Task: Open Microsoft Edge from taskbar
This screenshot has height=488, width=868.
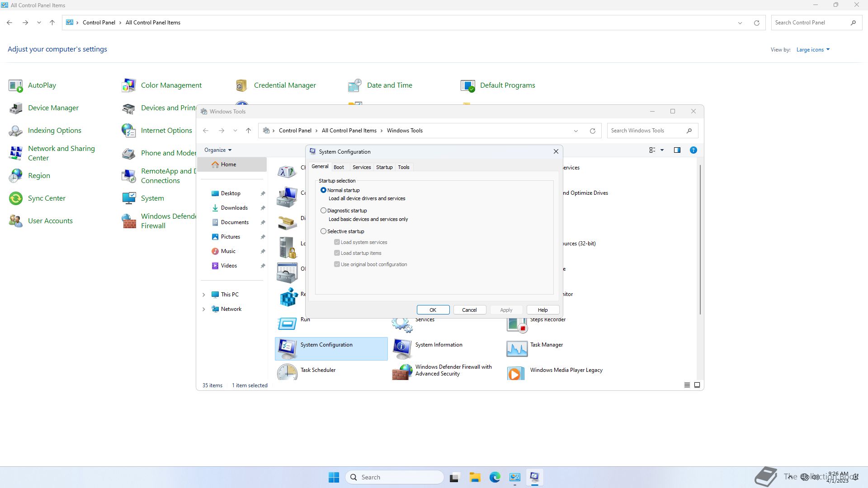Action: tap(495, 477)
